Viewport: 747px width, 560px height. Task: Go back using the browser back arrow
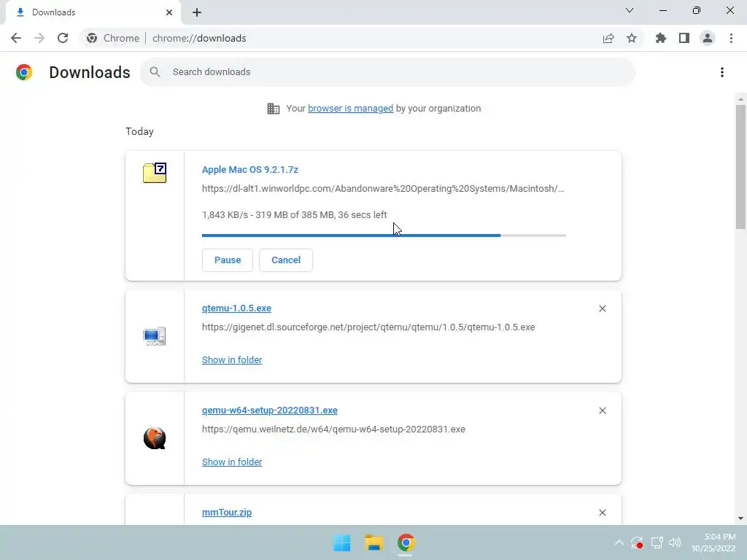coord(16,38)
